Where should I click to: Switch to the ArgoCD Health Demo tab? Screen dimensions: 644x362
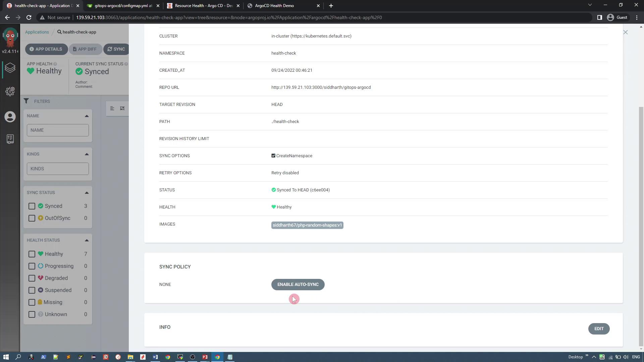(274, 6)
